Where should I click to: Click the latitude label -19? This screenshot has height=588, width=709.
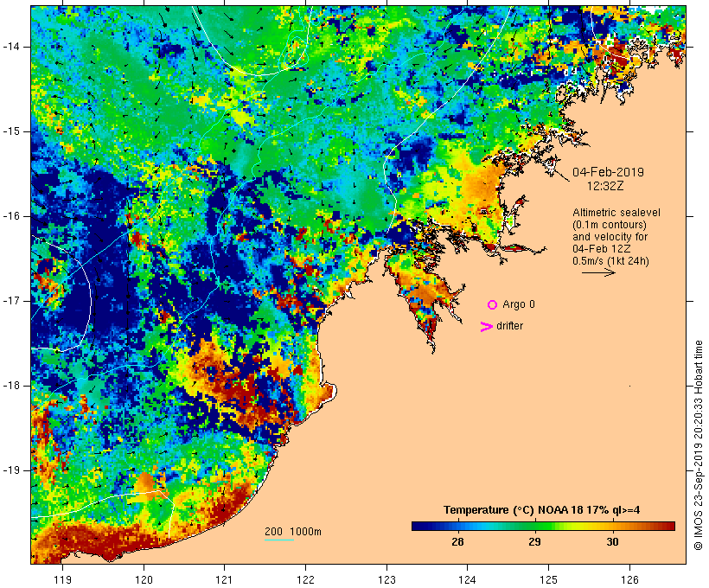pyautogui.click(x=11, y=470)
